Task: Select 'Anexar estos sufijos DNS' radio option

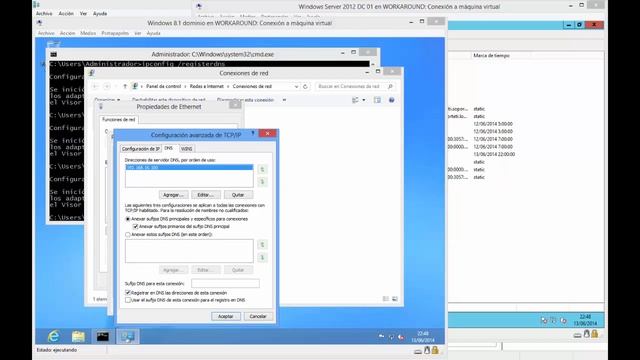Action: pyautogui.click(x=128, y=235)
